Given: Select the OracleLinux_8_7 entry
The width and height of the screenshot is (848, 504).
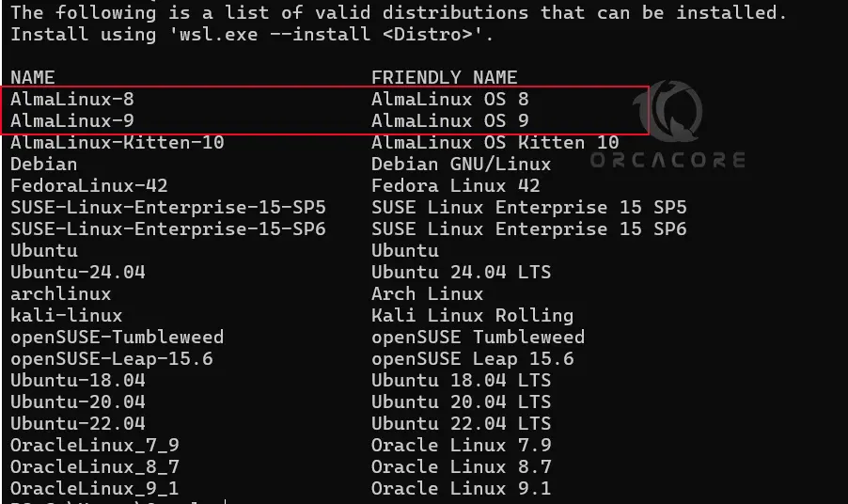Looking at the screenshot, I should pyautogui.click(x=95, y=466).
